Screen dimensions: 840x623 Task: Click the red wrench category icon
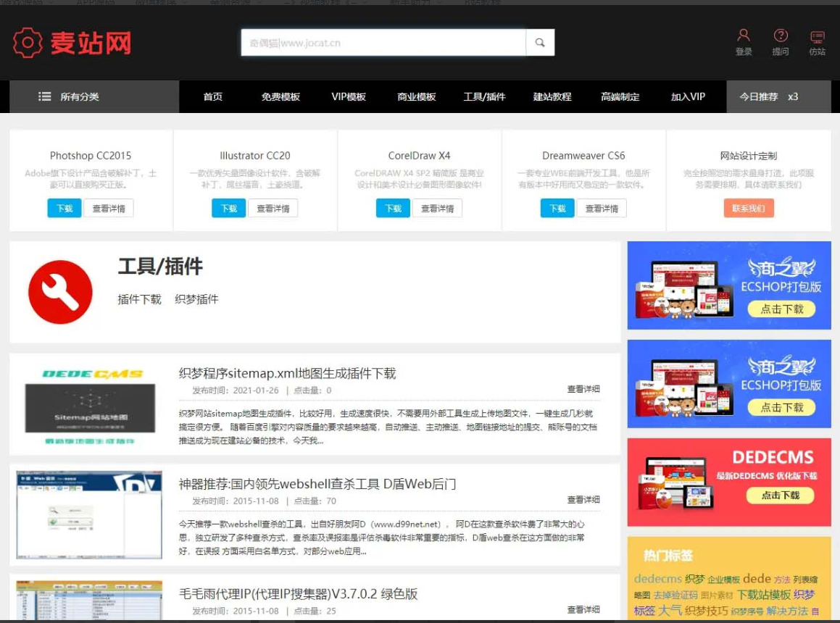click(60, 292)
